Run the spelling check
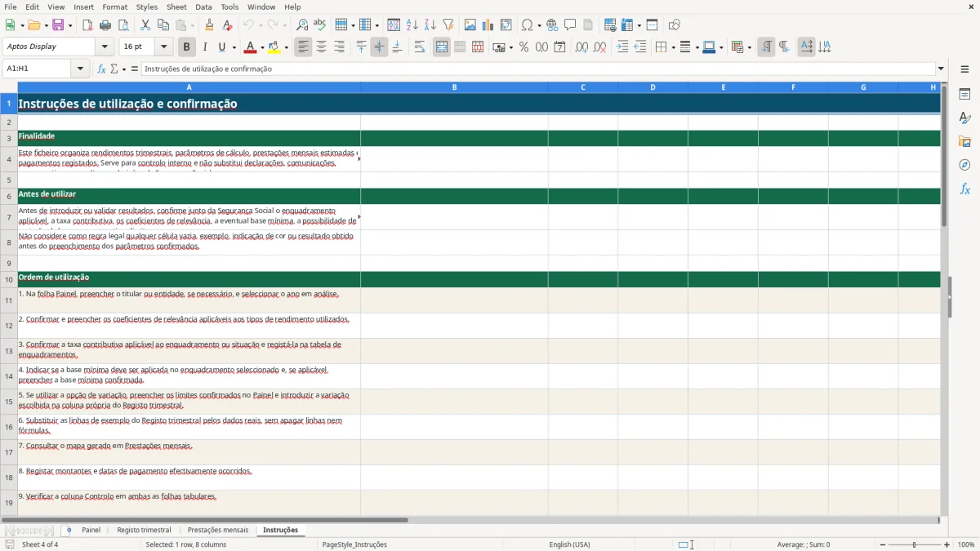Screen dimensions: 980x551 (320, 25)
